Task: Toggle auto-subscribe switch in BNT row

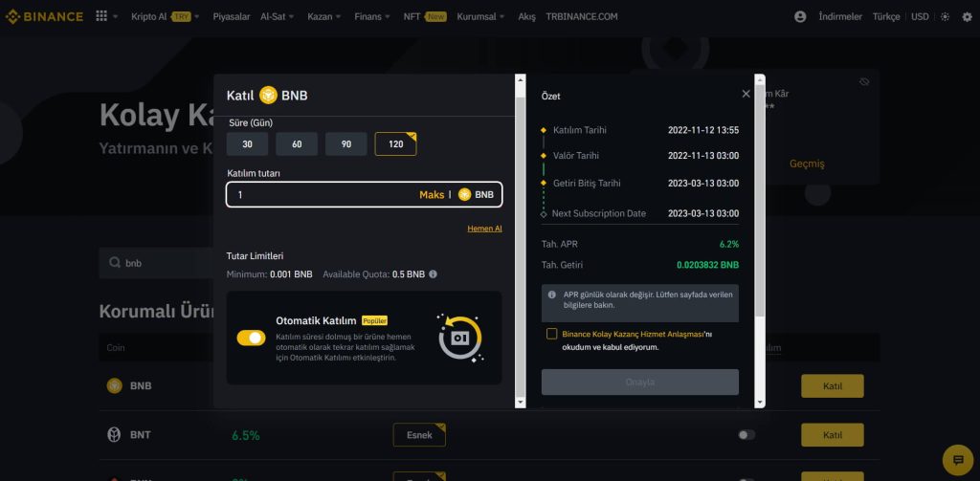Action: click(x=746, y=435)
